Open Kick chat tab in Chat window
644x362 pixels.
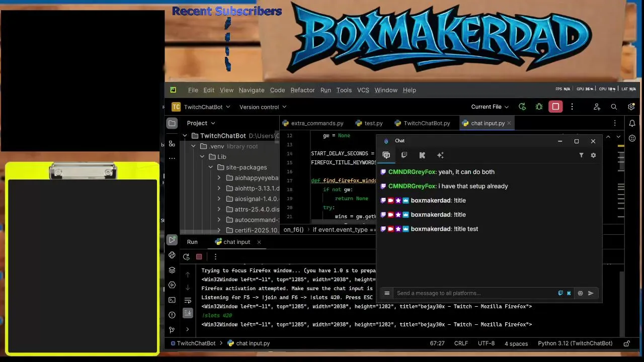[422, 155]
